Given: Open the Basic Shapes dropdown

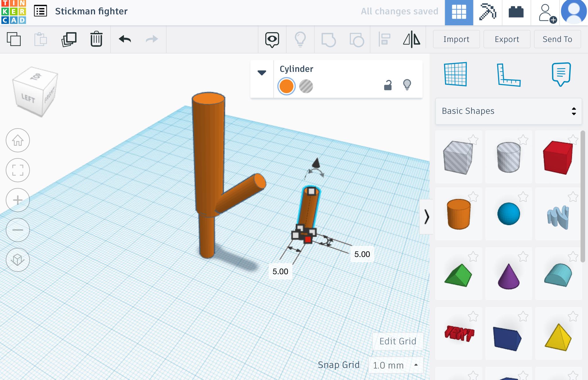Looking at the screenshot, I should coord(508,111).
